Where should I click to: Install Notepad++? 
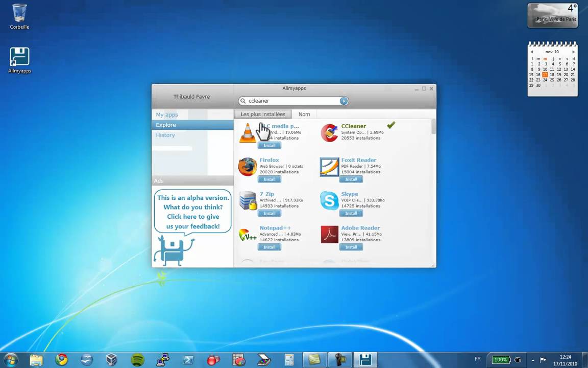[269, 247]
